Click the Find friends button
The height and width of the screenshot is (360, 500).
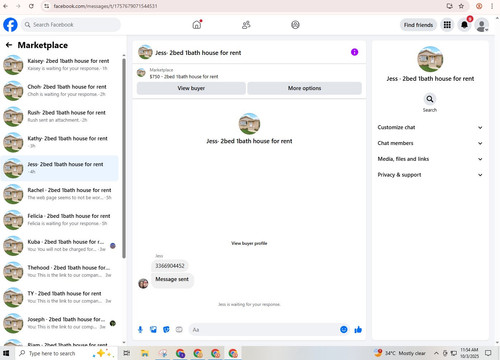(418, 25)
